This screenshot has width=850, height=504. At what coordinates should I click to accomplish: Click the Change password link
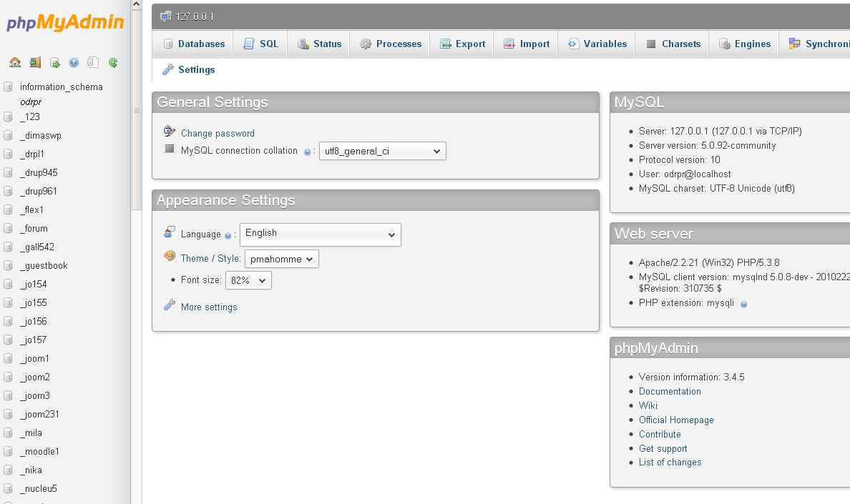pyautogui.click(x=218, y=133)
